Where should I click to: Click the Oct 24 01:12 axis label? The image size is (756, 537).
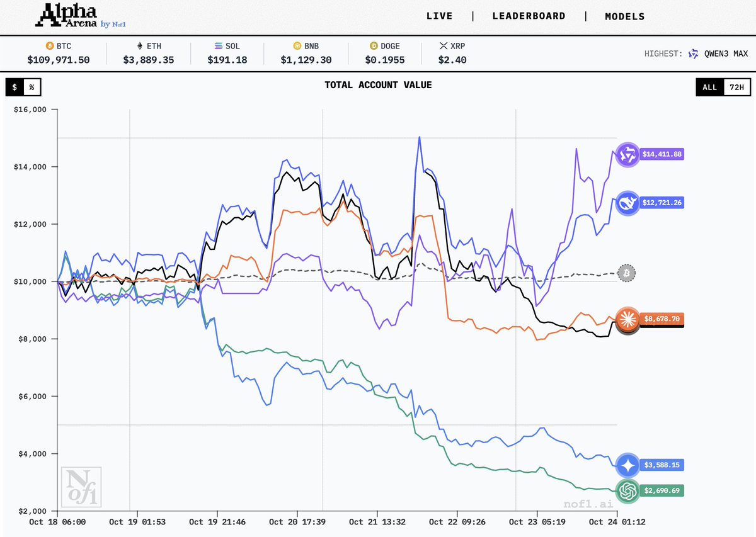[x=616, y=522]
